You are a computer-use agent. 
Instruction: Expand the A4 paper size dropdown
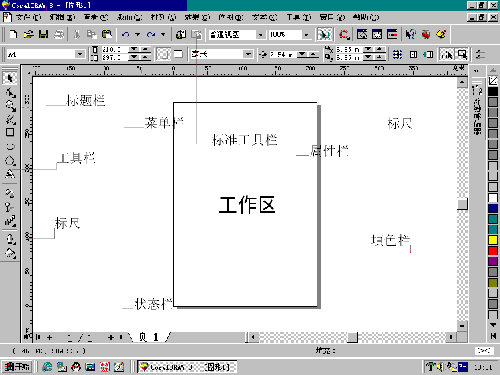coord(80,54)
